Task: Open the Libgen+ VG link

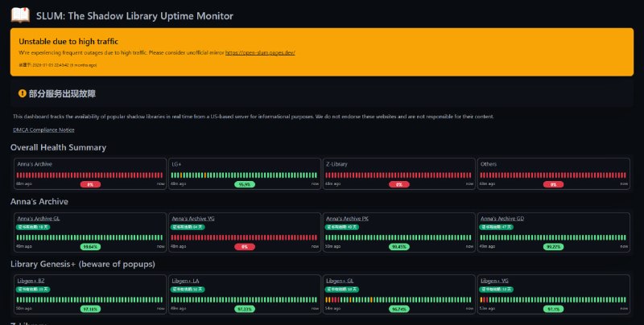Action: point(494,281)
